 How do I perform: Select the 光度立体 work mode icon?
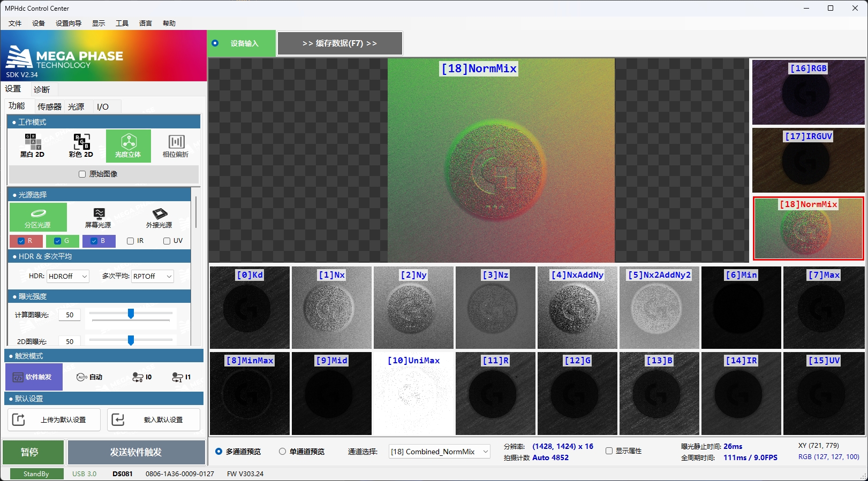tap(128, 146)
